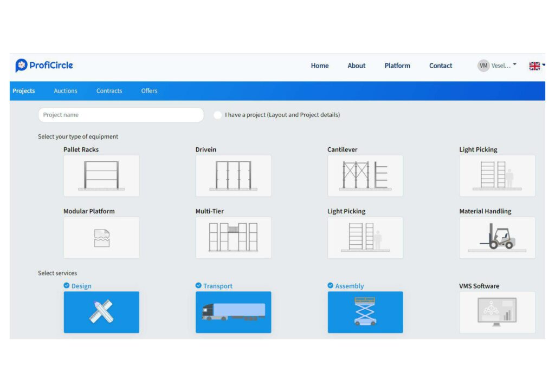Image resolution: width=555 pixels, height=392 pixels.
Task: Focus the Project name input field
Action: click(x=121, y=115)
